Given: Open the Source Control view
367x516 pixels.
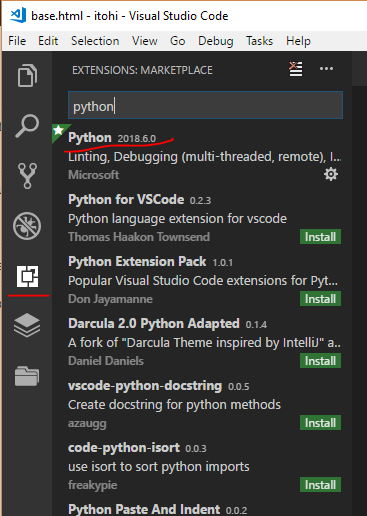Looking at the screenshot, I should coord(27,176).
